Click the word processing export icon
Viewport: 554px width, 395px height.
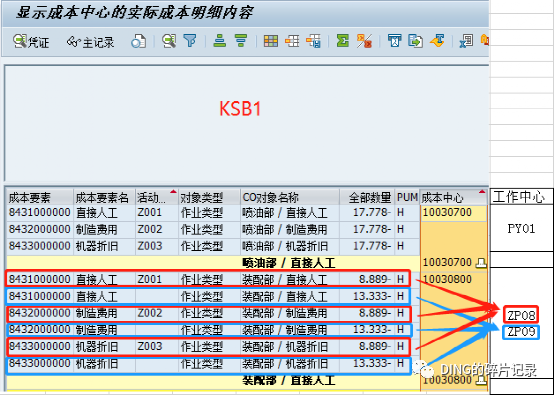437,41
